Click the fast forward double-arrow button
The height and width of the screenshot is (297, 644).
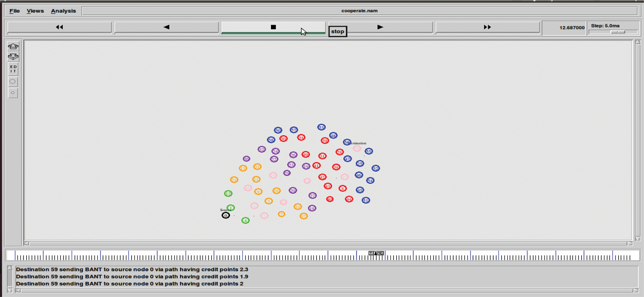point(487,27)
